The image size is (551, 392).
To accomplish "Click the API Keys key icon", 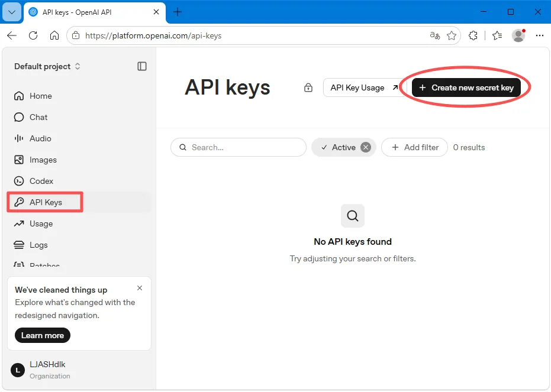I will (x=19, y=202).
